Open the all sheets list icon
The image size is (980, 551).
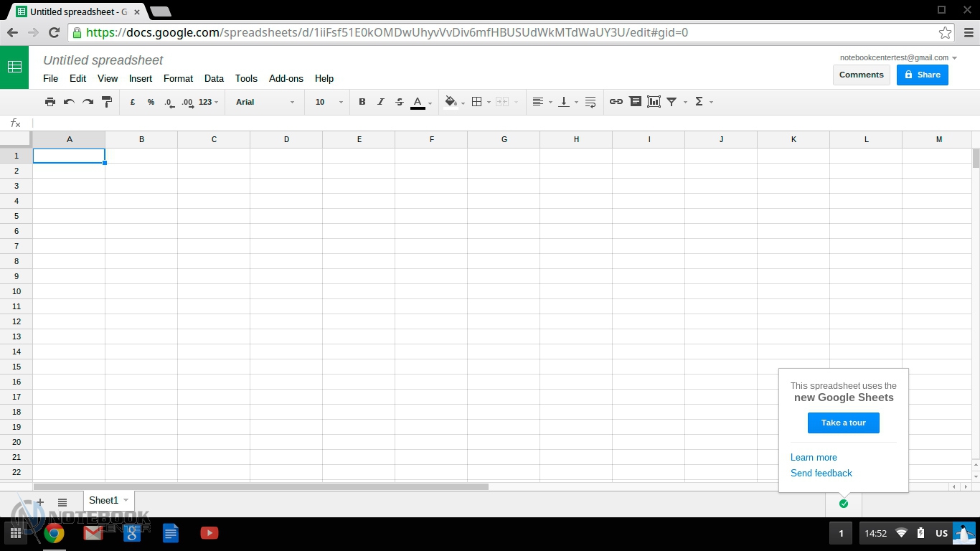click(62, 502)
